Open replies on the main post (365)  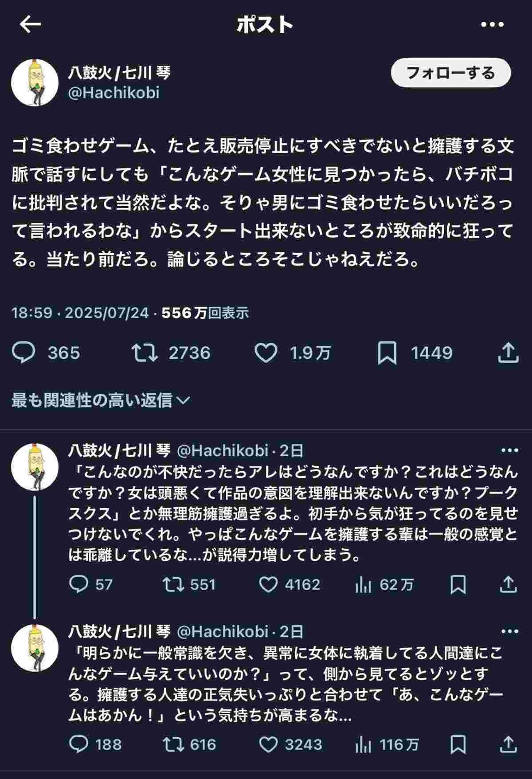[23, 353]
